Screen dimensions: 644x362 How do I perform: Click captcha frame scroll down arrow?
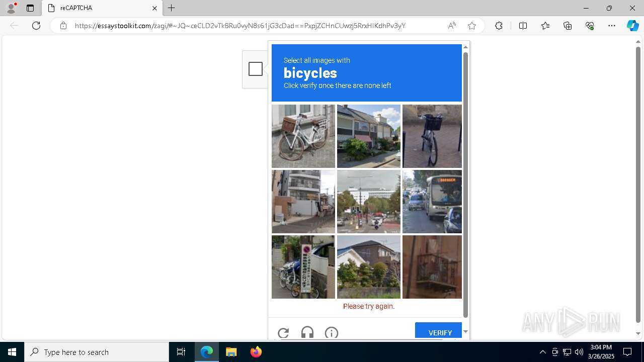point(465,331)
